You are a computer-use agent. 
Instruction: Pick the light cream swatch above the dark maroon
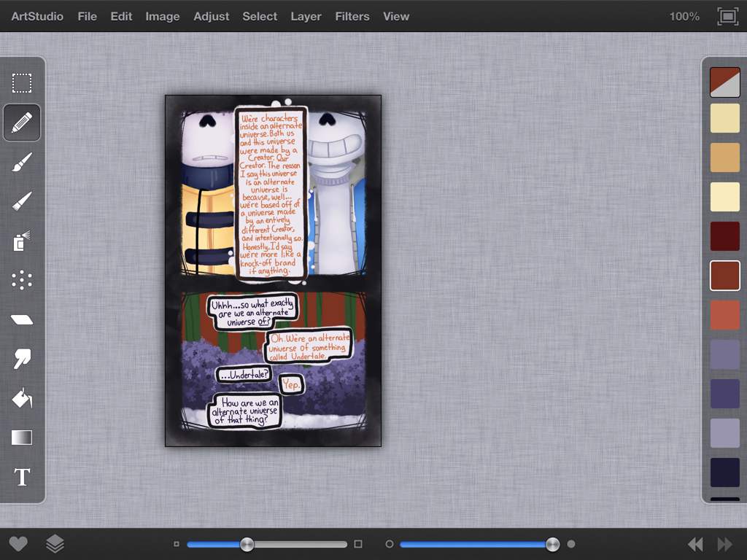coord(724,197)
